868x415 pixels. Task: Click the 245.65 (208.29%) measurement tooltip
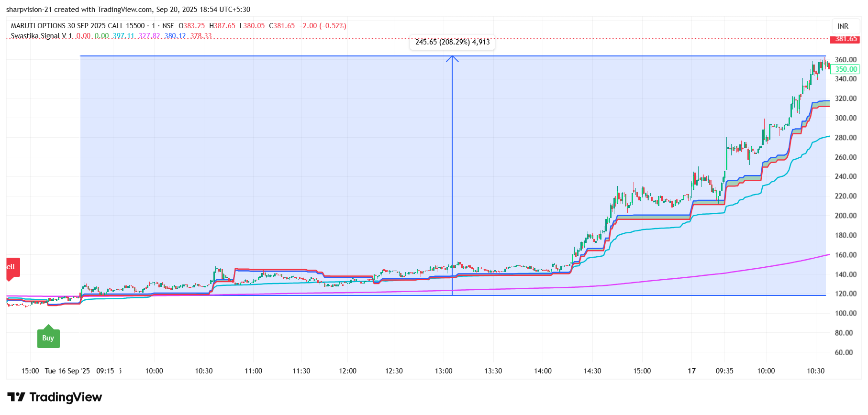pos(452,43)
